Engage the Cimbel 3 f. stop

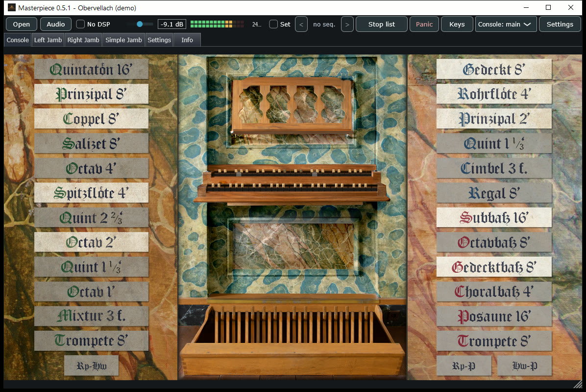tap(494, 168)
